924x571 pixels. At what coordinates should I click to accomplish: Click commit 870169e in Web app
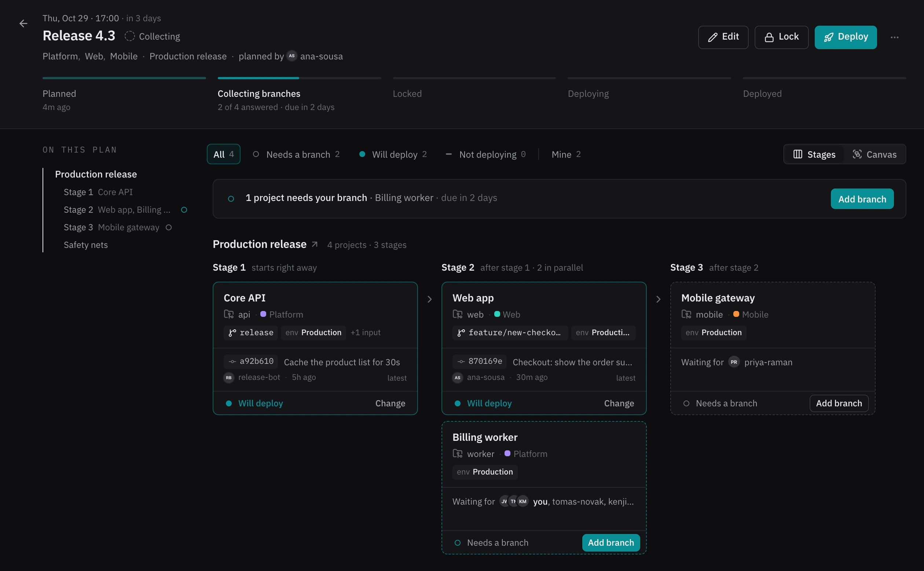[x=480, y=361]
